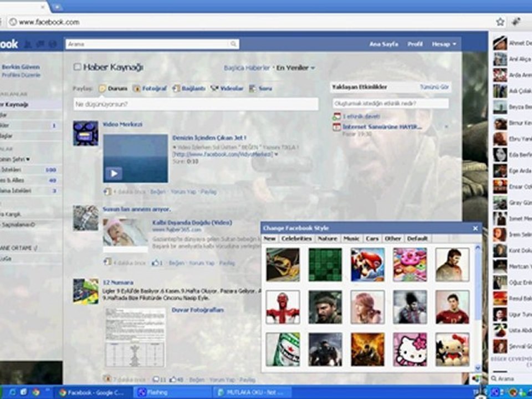
Task: Select the candy donuts theme thumbnail
Action: (410, 265)
